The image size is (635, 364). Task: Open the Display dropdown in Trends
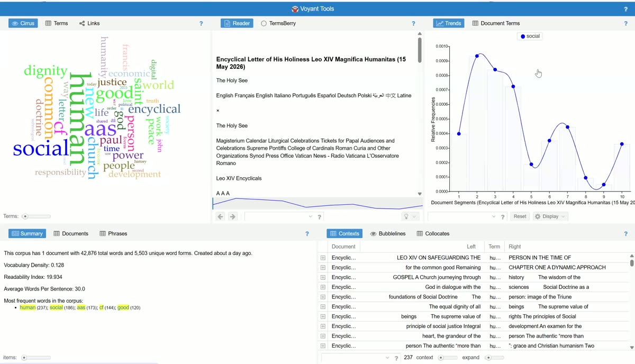click(550, 216)
